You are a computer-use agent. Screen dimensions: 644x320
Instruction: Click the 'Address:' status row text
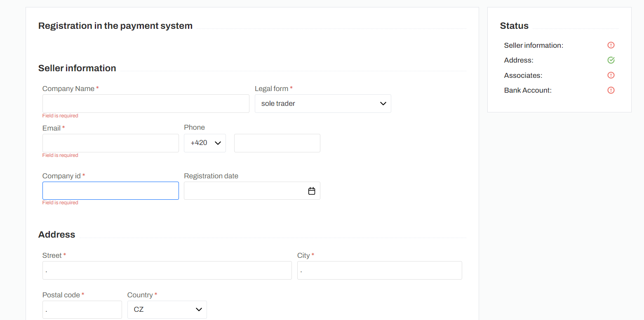[x=519, y=60]
